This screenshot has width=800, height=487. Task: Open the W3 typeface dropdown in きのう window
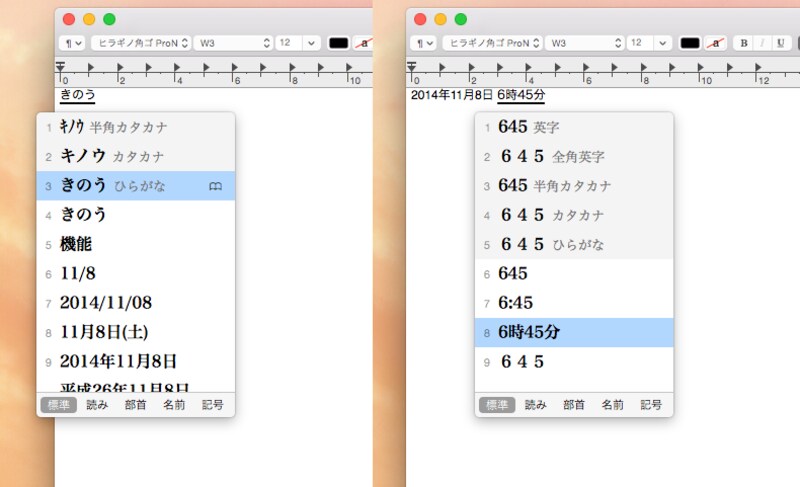coord(234,43)
